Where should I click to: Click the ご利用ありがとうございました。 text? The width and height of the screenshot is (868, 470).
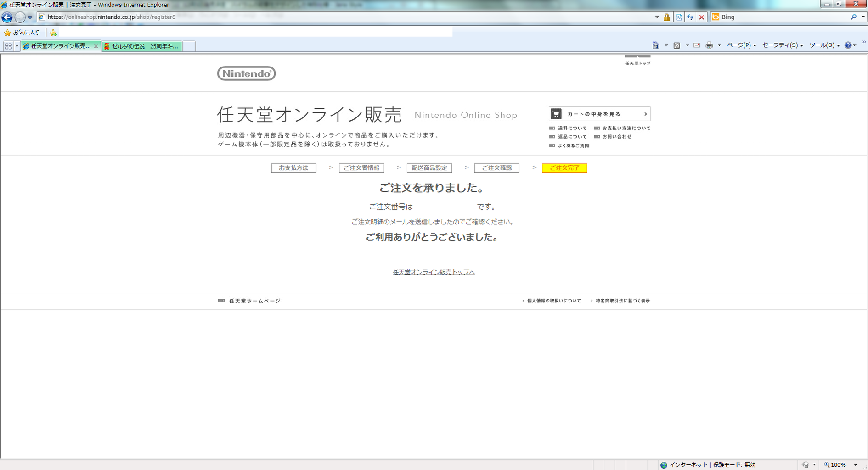(432, 237)
